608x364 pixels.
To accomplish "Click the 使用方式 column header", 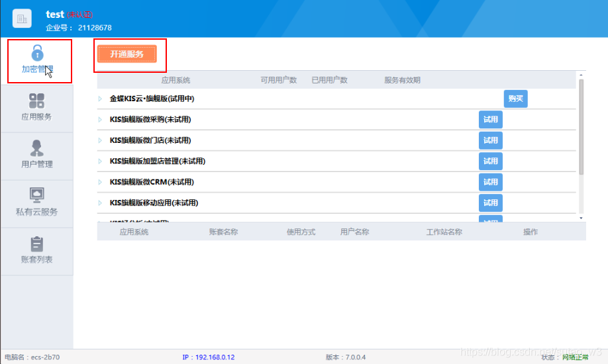I will pyautogui.click(x=301, y=232).
